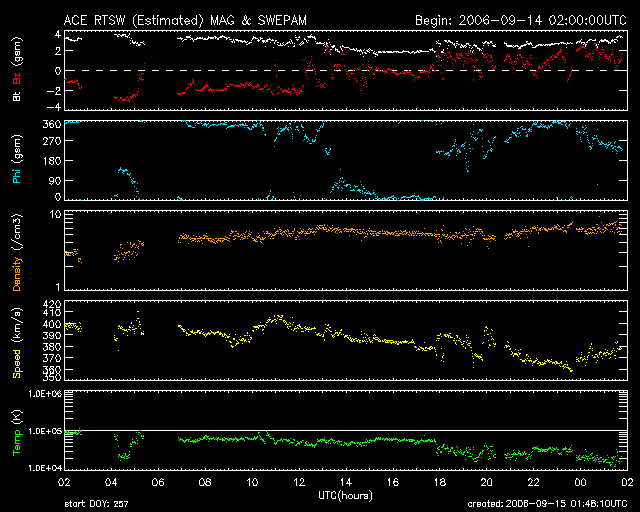Click the Temp (K) axis label
This screenshot has width=640, height=512.
17,433
